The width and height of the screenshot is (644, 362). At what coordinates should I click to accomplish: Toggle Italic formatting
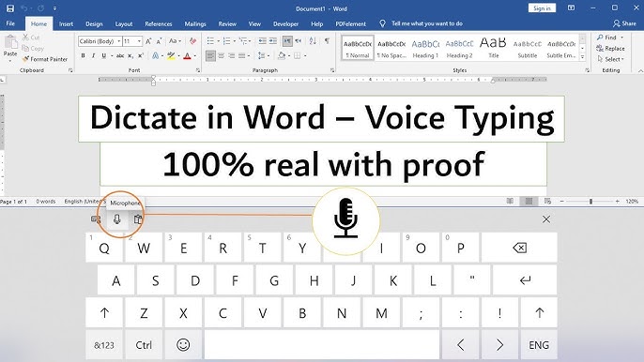click(93, 55)
